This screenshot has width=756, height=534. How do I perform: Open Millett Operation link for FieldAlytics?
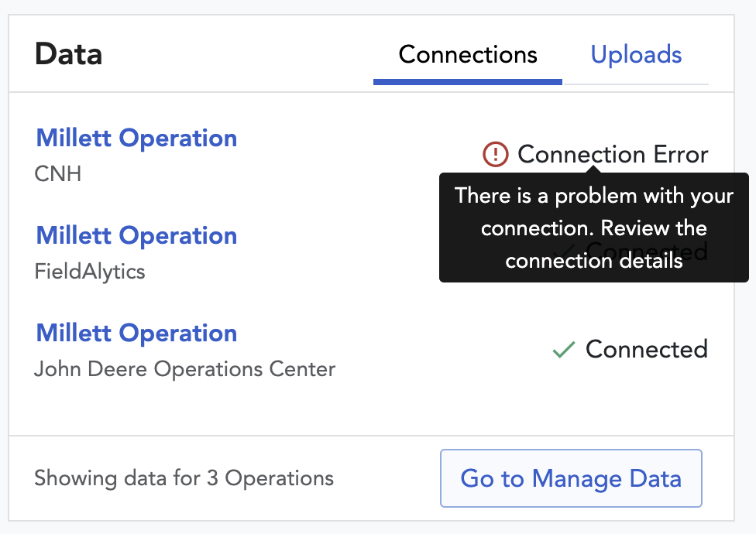pyautogui.click(x=136, y=235)
